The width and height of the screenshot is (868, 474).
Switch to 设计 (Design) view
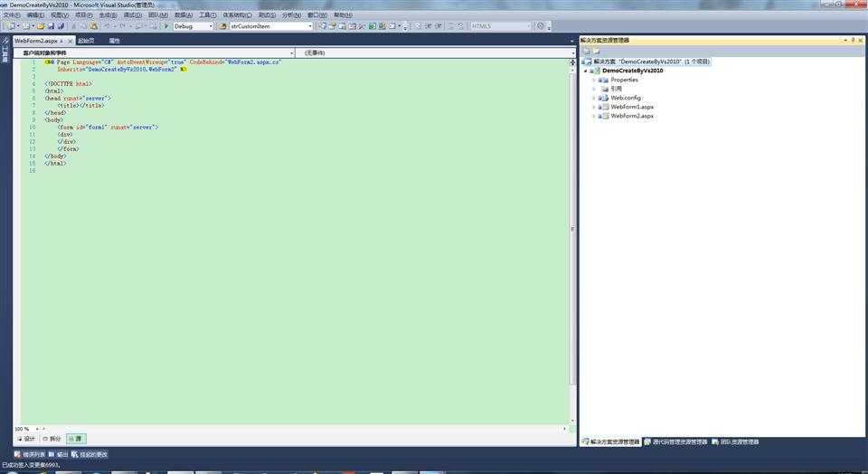point(25,439)
